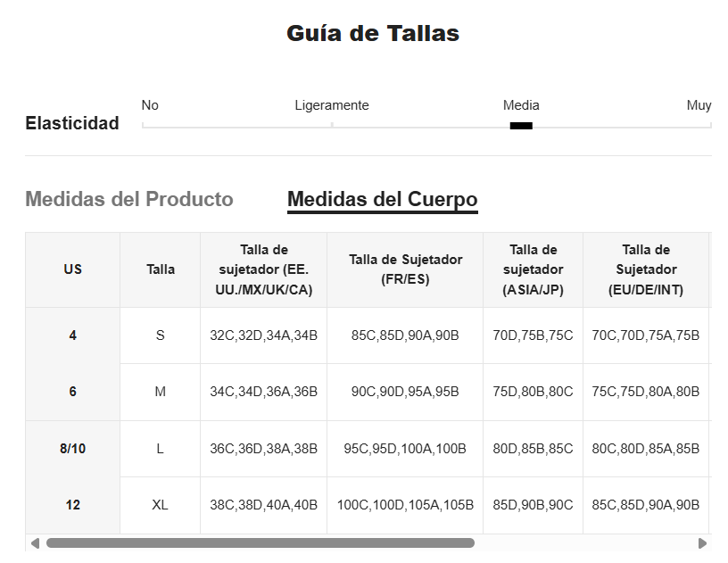Viewport: 728px width, 563px height.
Task: Select the size L cell
Action: 161,449
